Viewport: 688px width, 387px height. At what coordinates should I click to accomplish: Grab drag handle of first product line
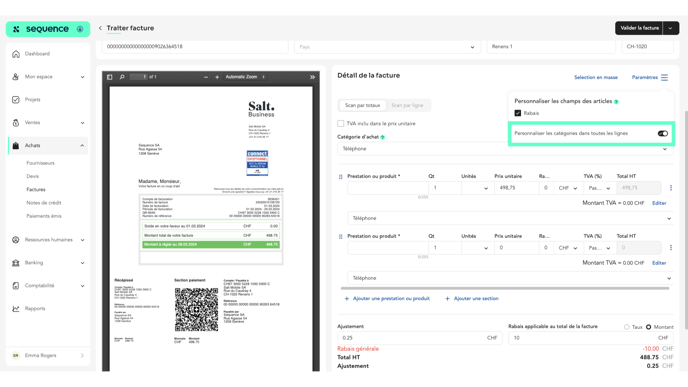click(340, 177)
